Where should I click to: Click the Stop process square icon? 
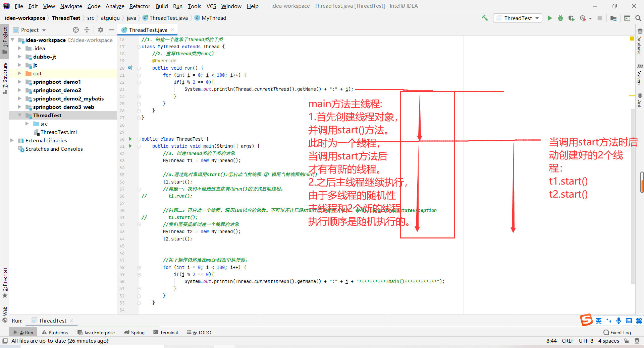[600, 18]
